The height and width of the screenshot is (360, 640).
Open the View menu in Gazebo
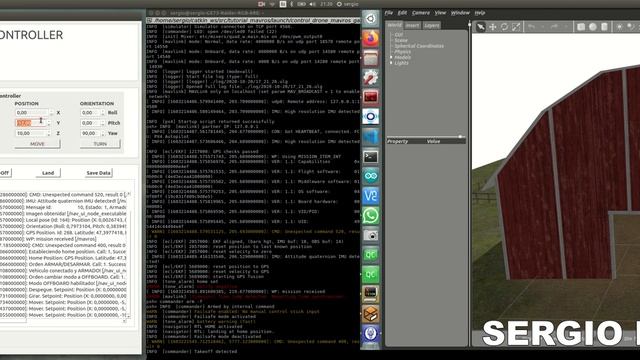[x=440, y=13]
